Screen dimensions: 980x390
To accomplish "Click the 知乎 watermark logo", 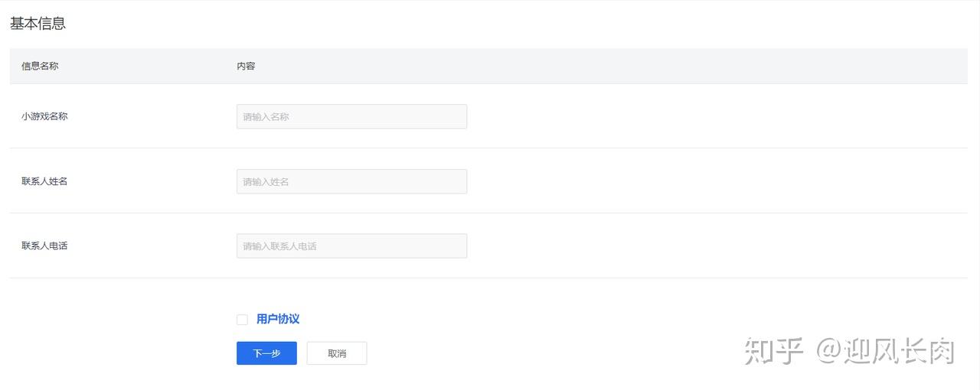I will 774,352.
